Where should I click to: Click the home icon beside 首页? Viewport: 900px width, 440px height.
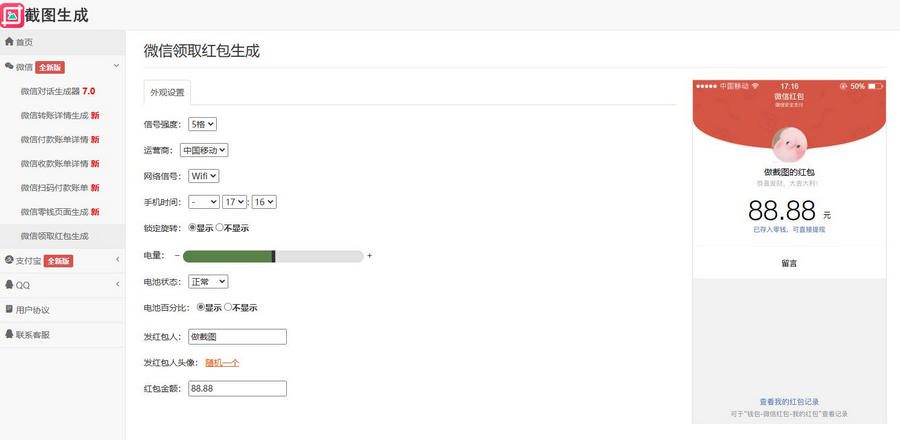9,42
